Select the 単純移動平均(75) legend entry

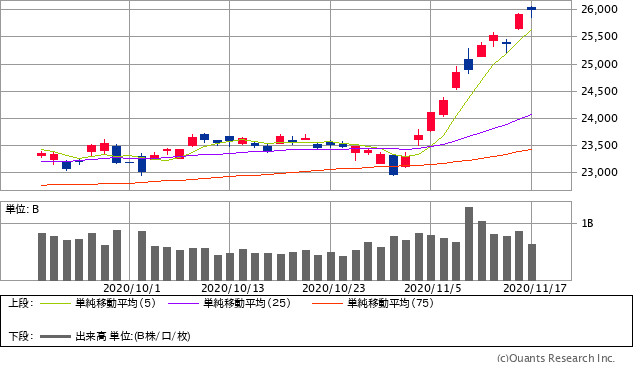[x=390, y=303]
